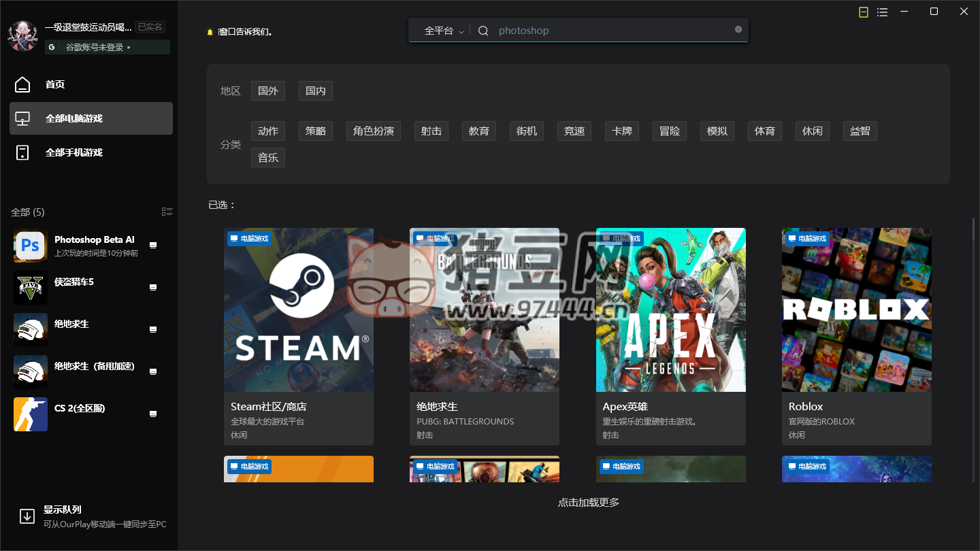The width and height of the screenshot is (980, 551).
Task: Select 全部电脑游戏 in sidebar
Action: click(x=91, y=118)
